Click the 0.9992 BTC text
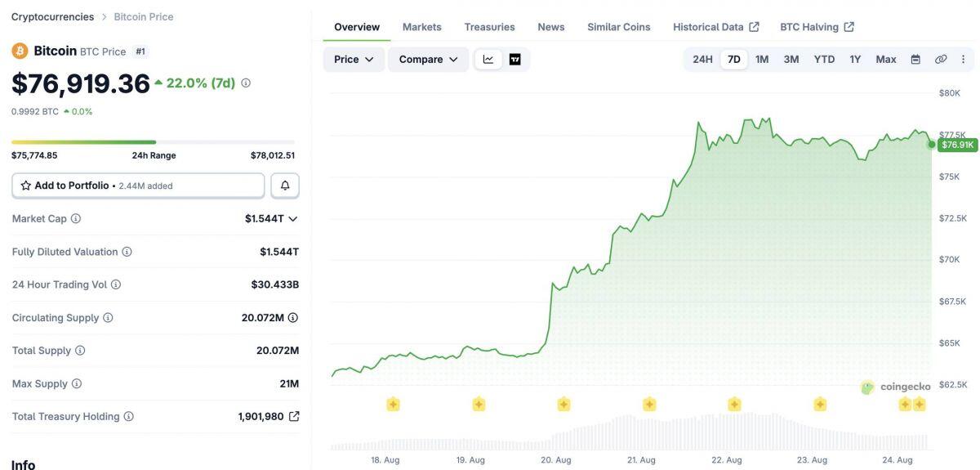980x470 pixels. coord(35,111)
